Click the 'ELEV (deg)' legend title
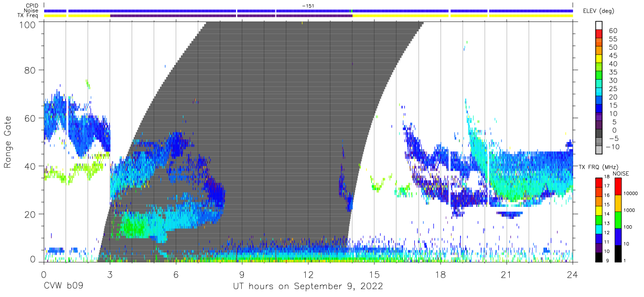Viewport: 644px width, 297px height. click(598, 11)
